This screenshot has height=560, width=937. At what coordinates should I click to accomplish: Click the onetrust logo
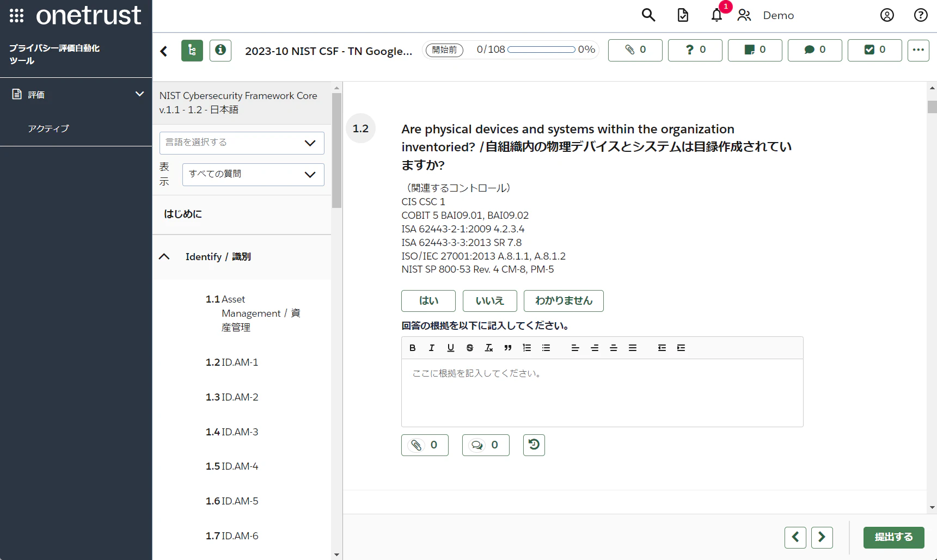[x=89, y=15]
